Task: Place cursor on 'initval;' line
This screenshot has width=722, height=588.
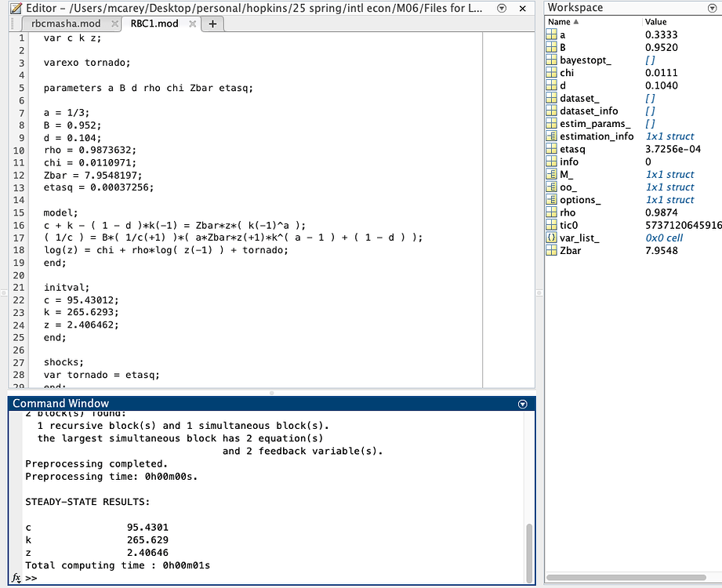Action: click(67, 288)
